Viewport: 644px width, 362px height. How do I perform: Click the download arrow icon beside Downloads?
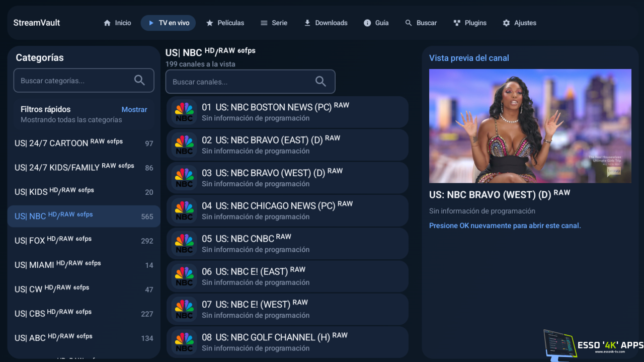point(307,23)
